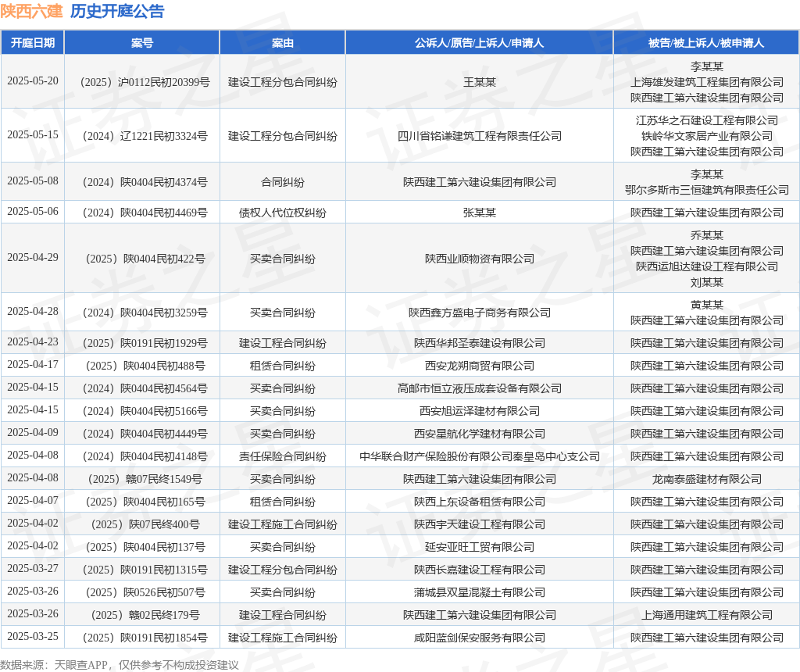
Task: Click plaintiff 陕西业顺物资有限公司
Action: [x=480, y=259]
